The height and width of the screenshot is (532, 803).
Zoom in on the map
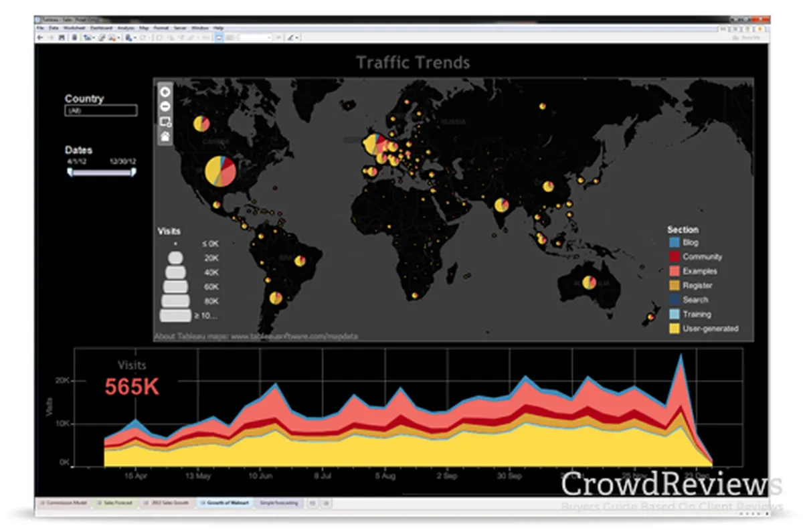tap(165, 92)
